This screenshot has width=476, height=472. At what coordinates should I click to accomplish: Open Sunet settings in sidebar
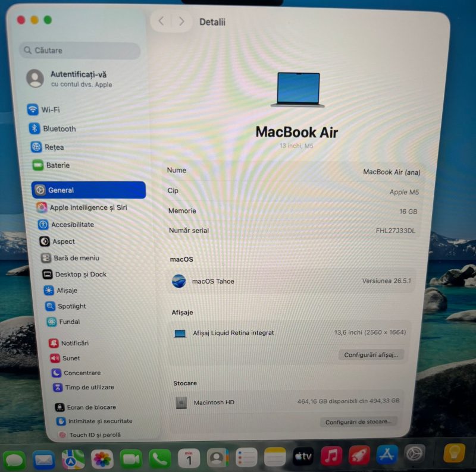point(65,358)
